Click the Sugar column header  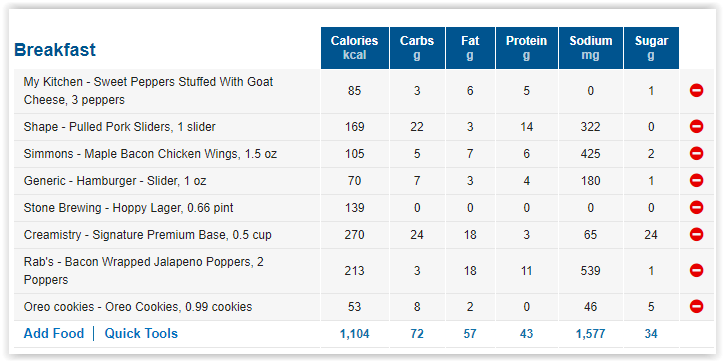coord(651,48)
